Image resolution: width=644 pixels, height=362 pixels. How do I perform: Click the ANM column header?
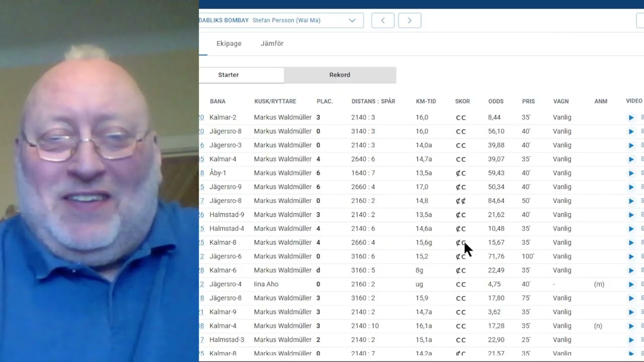pyautogui.click(x=601, y=102)
